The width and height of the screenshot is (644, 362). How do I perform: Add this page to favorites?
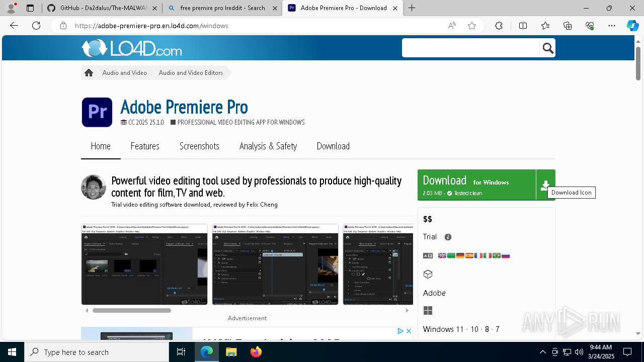click(472, 26)
